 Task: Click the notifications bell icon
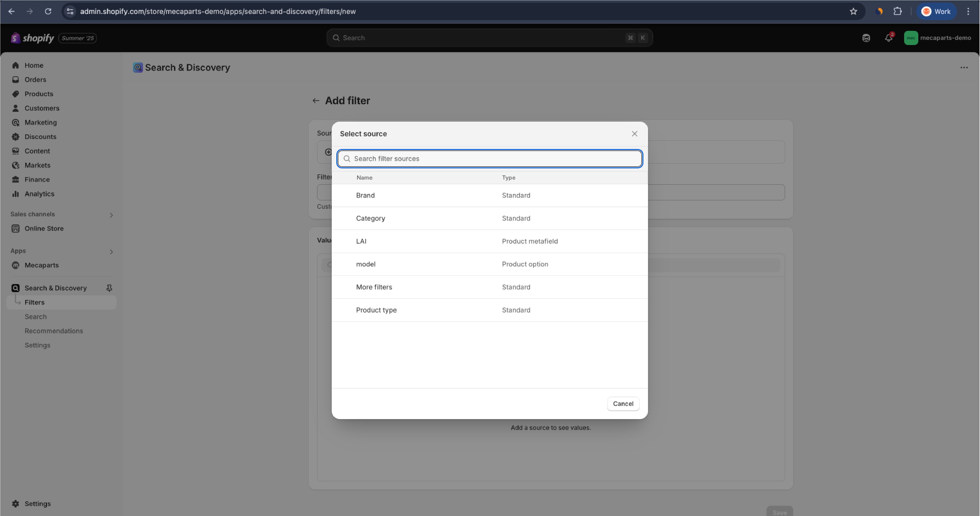coord(888,38)
